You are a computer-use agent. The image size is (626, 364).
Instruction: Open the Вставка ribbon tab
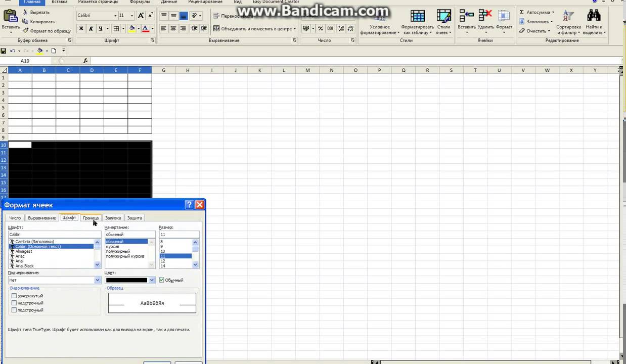coord(59,2)
